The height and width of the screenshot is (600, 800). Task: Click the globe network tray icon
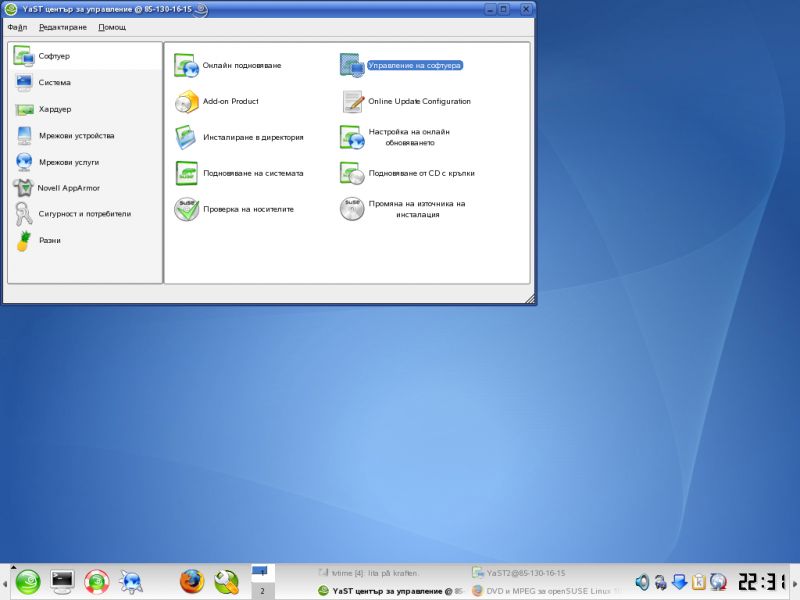tap(718, 582)
